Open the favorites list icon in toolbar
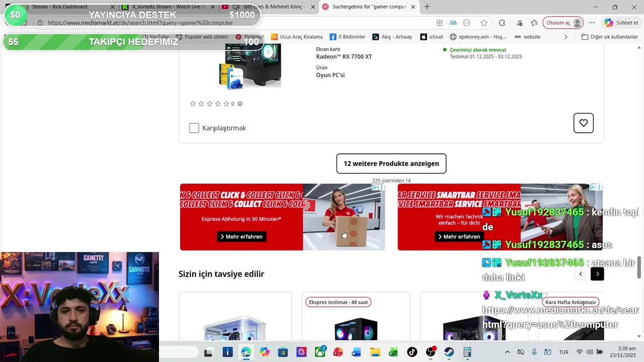The image size is (644, 362). (534, 23)
